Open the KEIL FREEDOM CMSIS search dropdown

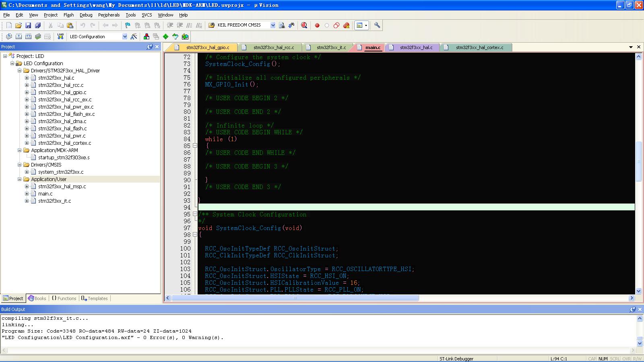[272, 25]
